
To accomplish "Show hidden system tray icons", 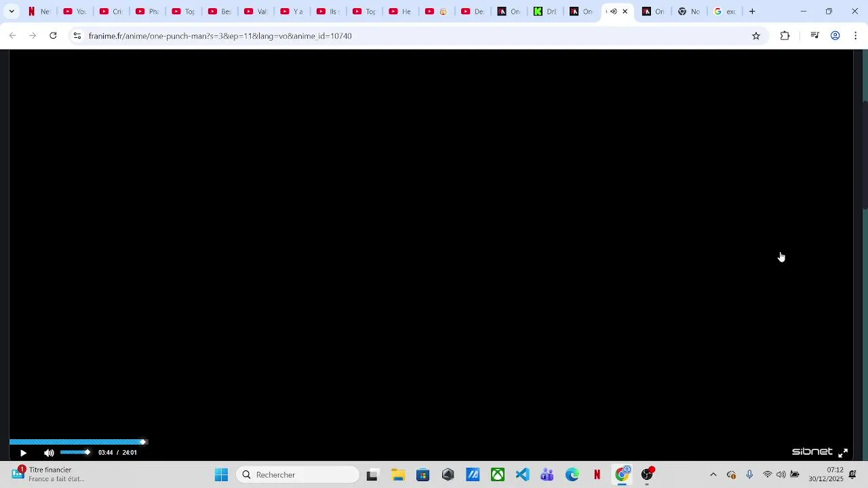I will (713, 475).
